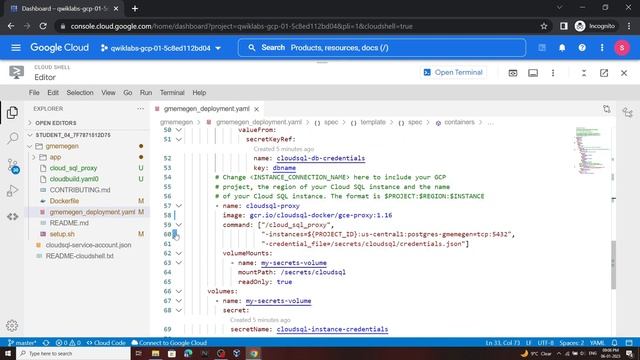Image resolution: width=640 pixels, height=360 pixels.
Task: Open the Terminal menu
Action: 172,93
